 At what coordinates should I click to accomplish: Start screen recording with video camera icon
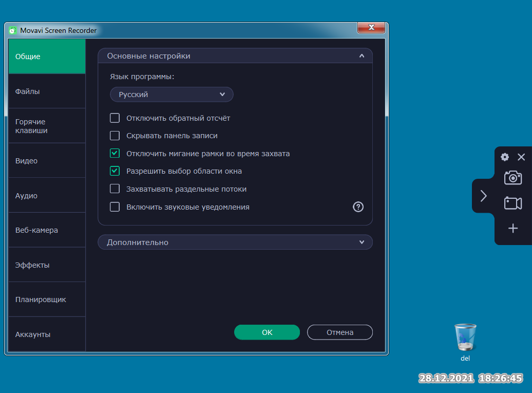coord(512,203)
